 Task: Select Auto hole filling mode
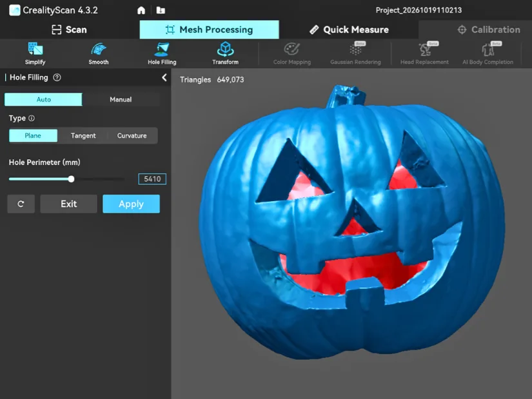[43, 99]
